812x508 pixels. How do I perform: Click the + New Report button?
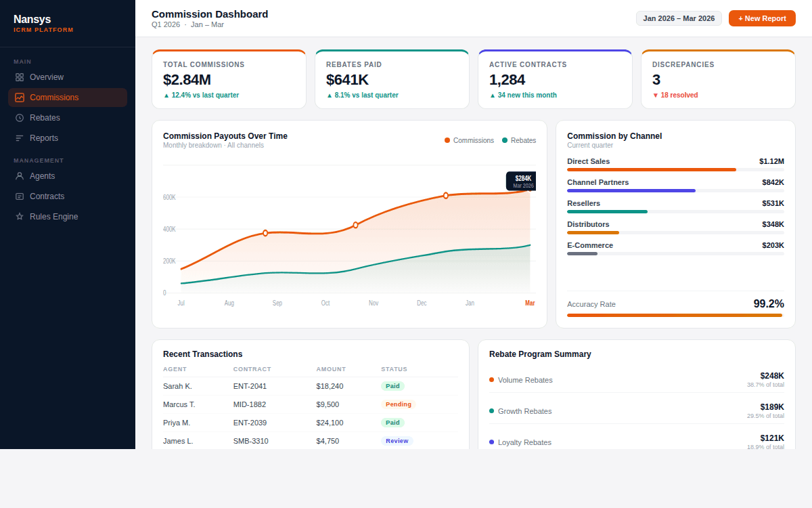click(762, 18)
